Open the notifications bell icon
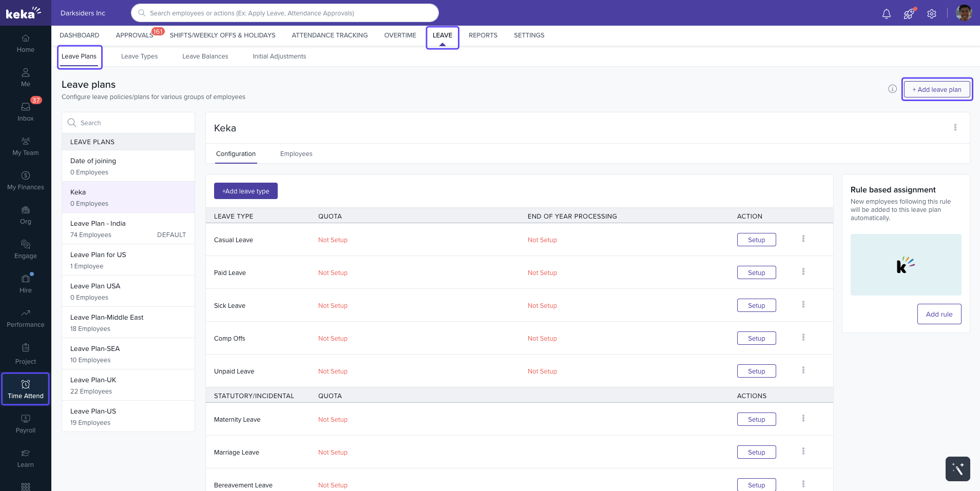The width and height of the screenshot is (980, 491). point(886,14)
